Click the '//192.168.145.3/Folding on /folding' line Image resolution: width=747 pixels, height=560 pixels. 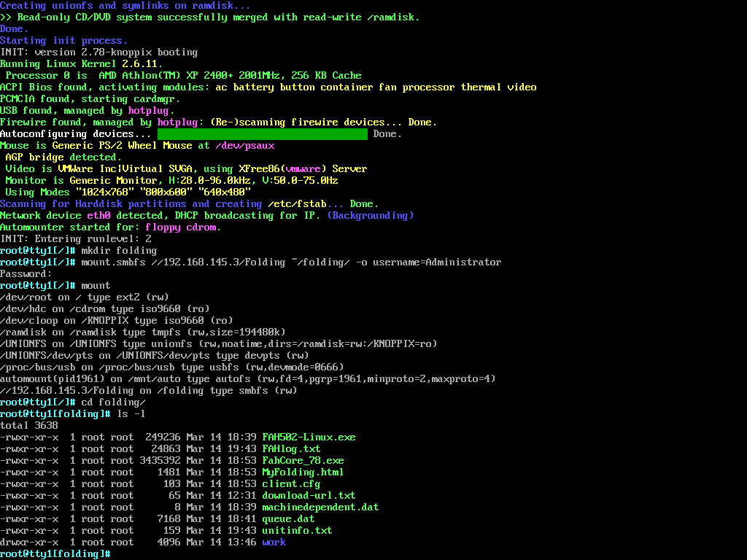click(149, 391)
